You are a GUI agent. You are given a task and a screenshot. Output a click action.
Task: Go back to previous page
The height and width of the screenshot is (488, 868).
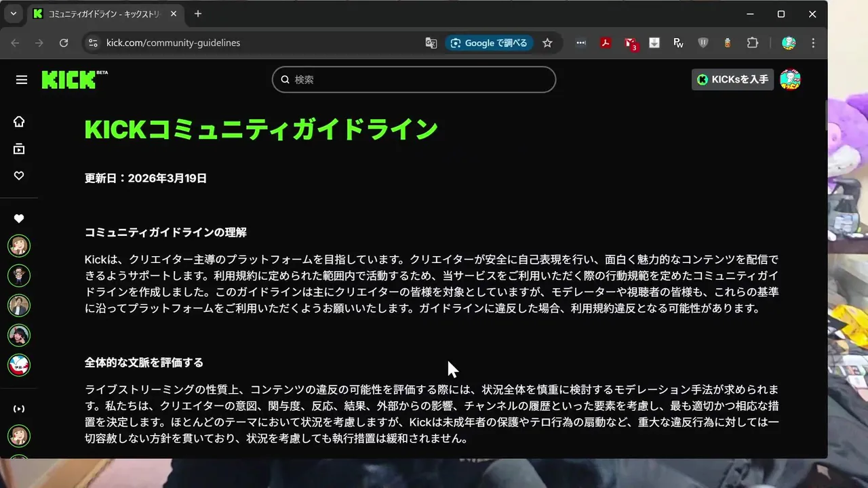(16, 43)
